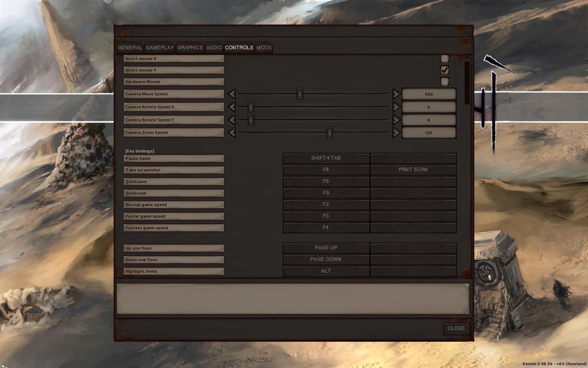Enable the Invert mouse X checkbox
588x368 pixels.
[x=444, y=59]
